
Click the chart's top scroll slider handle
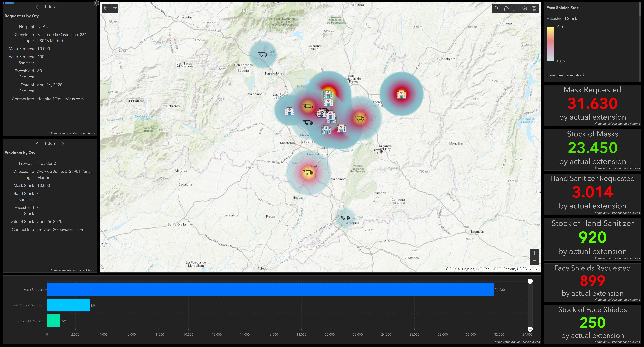530,281
